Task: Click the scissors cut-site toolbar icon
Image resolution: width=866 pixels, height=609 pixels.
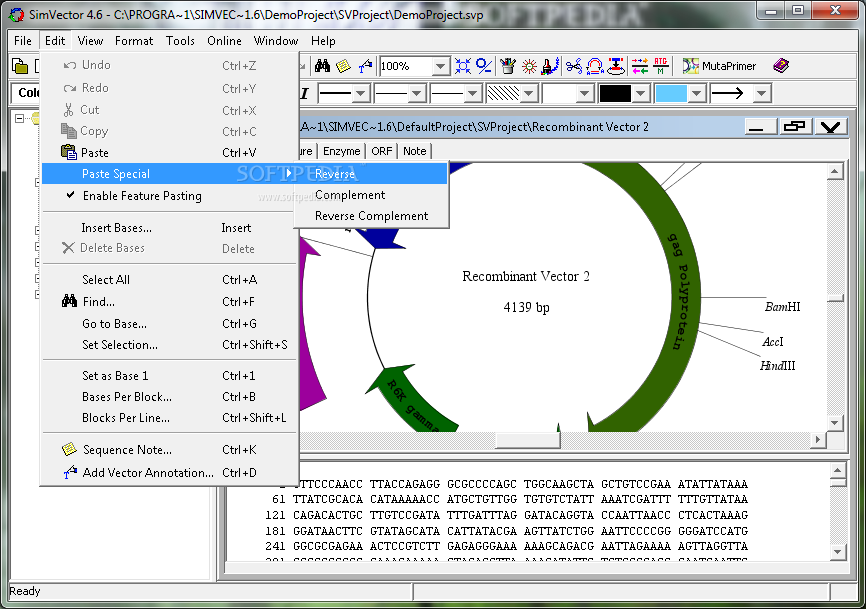Action: pos(573,66)
